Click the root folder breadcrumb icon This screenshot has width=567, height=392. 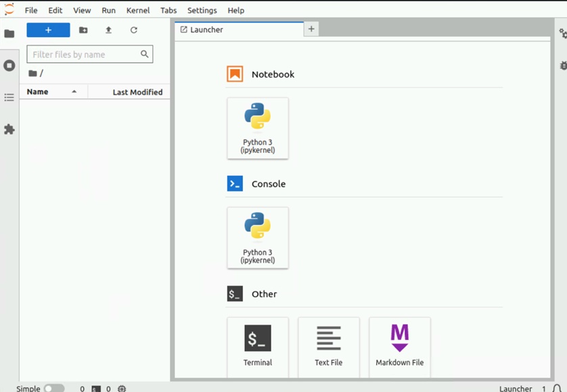(x=33, y=74)
